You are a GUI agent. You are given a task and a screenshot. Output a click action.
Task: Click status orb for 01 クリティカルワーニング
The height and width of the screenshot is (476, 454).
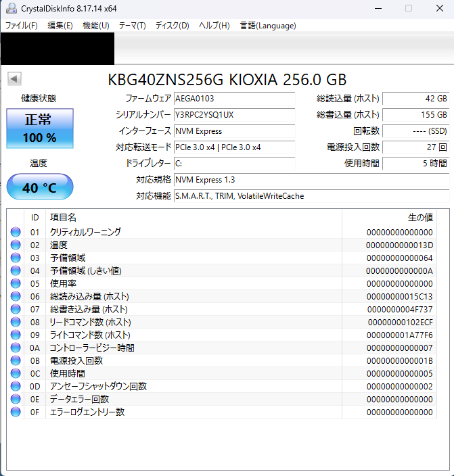click(16, 232)
